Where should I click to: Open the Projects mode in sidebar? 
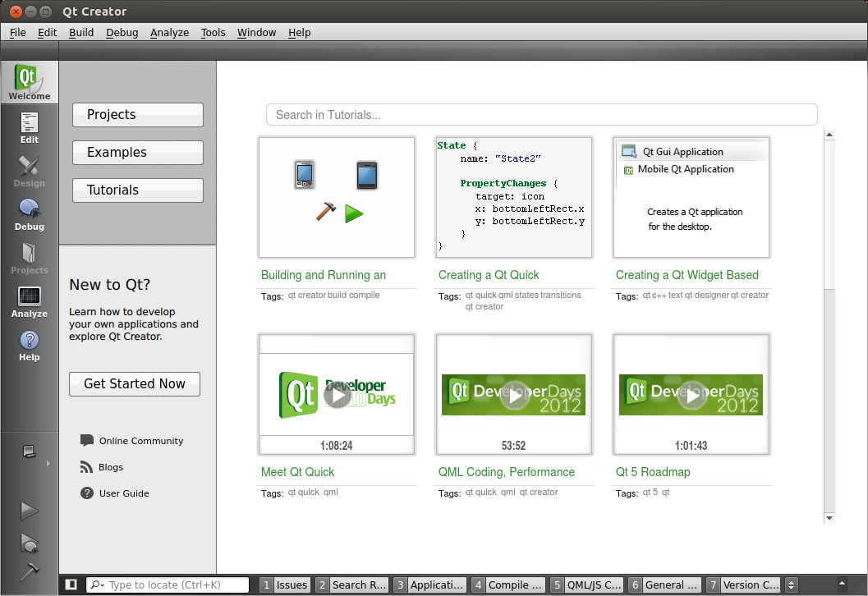(30, 258)
